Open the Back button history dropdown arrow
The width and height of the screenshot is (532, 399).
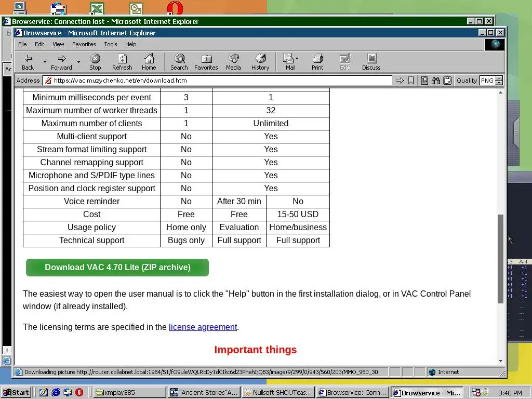(45, 62)
